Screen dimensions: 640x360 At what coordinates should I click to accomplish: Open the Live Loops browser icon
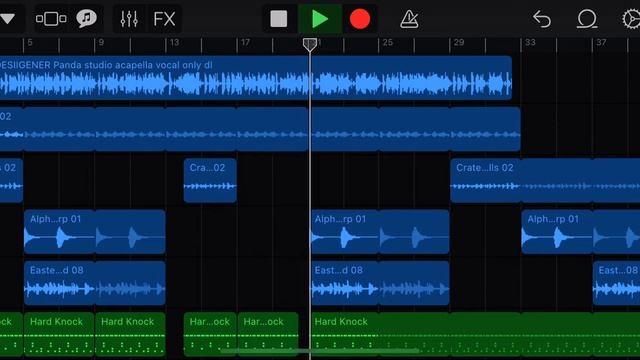tap(87, 19)
